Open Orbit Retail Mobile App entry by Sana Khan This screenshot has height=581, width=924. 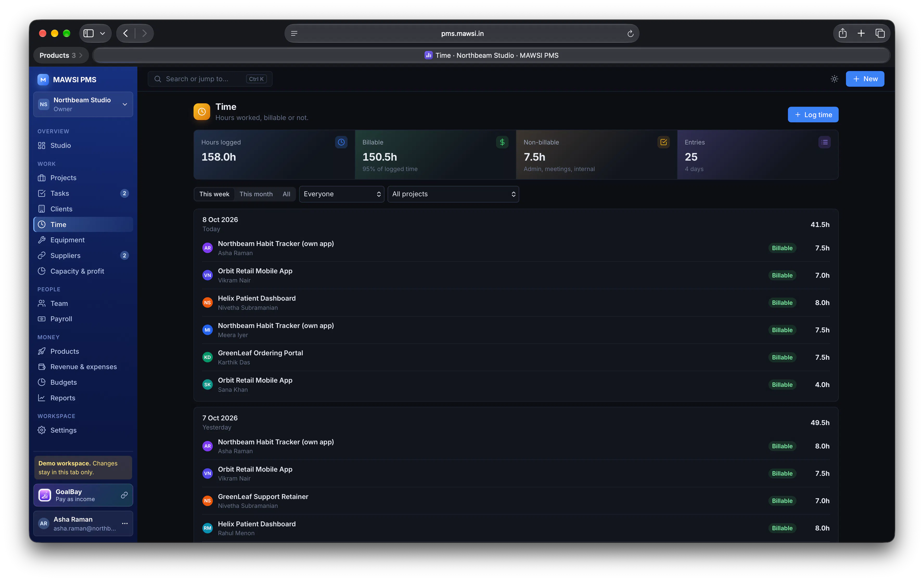pos(516,384)
